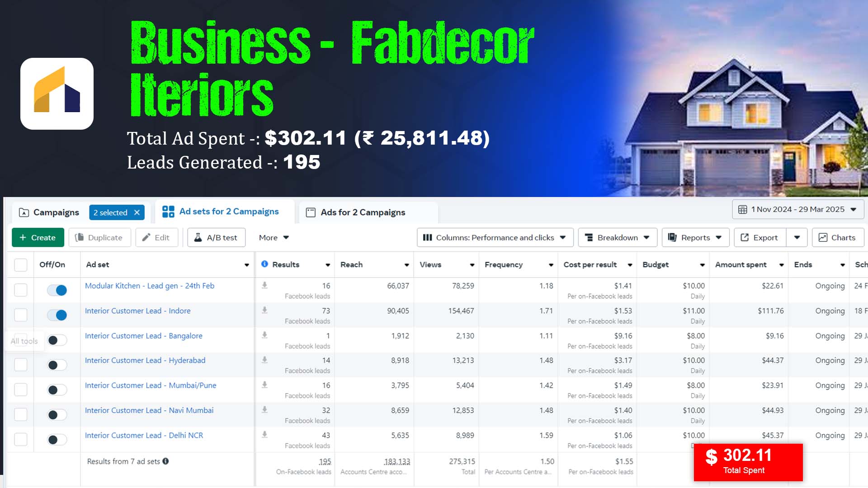
Task: Open Interior Customer Lead - Indore link
Action: pos(137,311)
